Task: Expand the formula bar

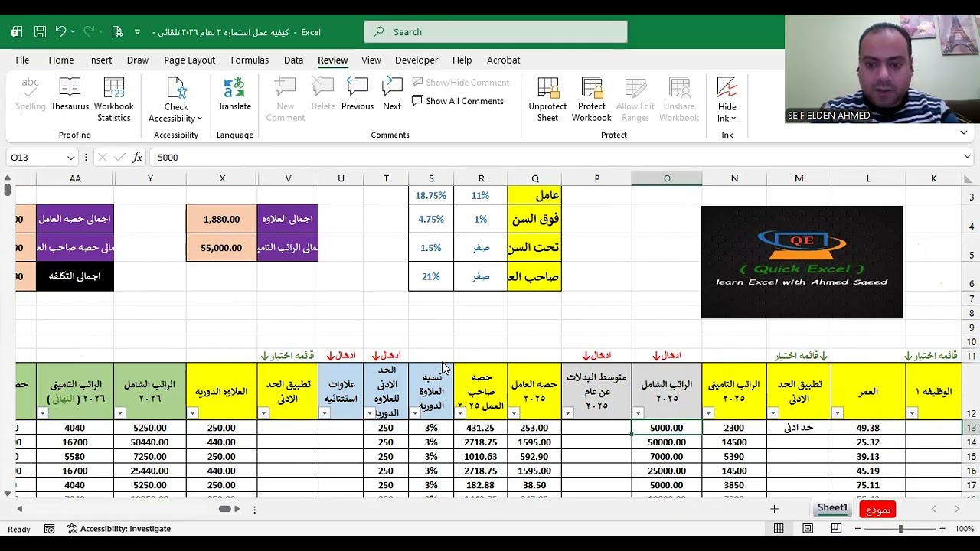Action: 968,157
